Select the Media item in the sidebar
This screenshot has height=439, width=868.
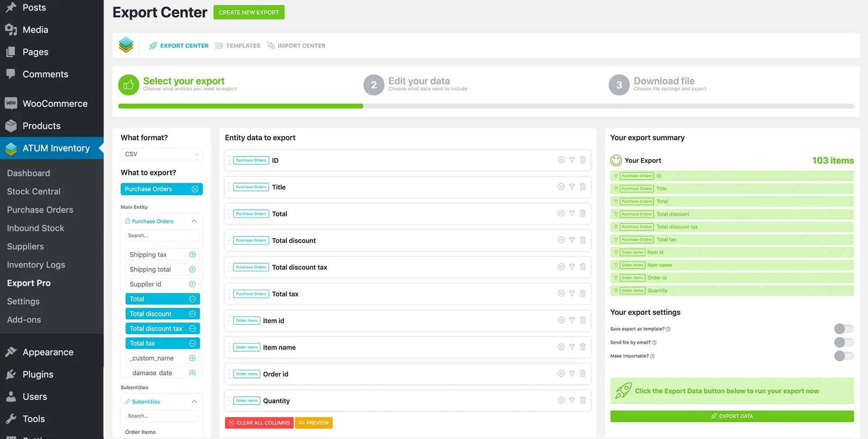35,29
